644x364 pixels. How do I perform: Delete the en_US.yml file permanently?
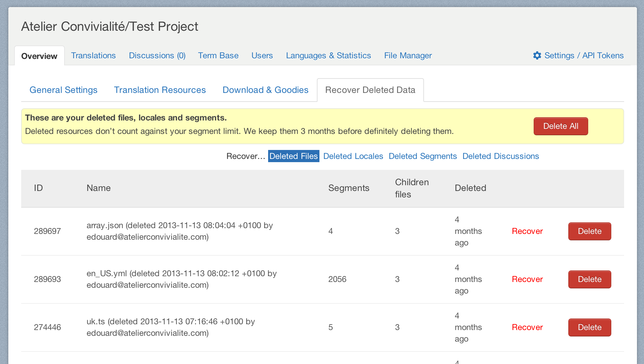(x=589, y=279)
